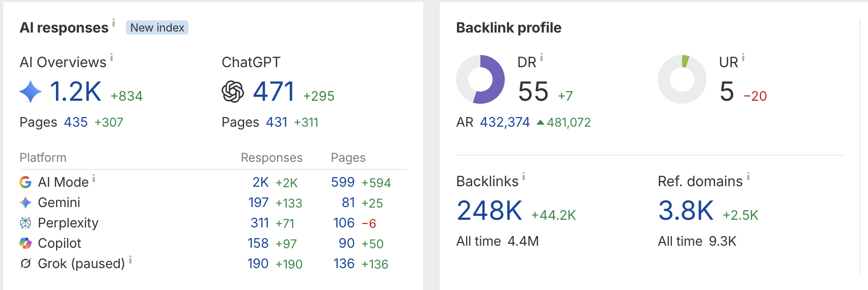Click the Perplexity pages change -6
868x290 pixels.
click(369, 223)
